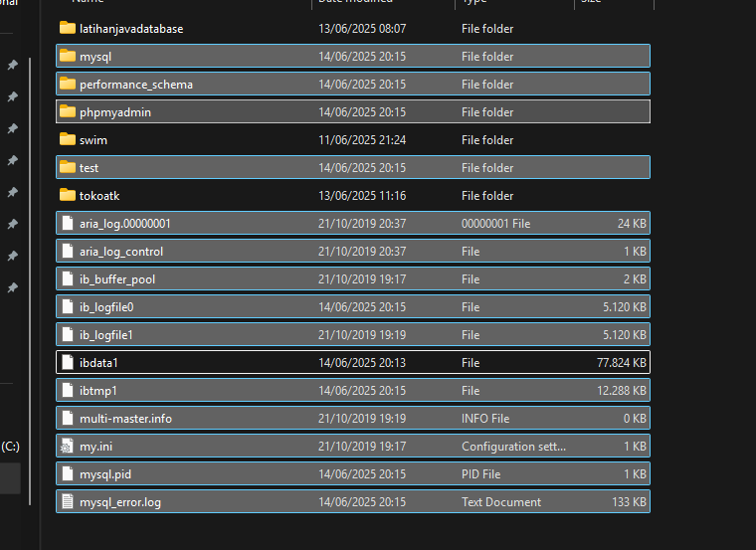Select the swim folder name

tap(94, 140)
